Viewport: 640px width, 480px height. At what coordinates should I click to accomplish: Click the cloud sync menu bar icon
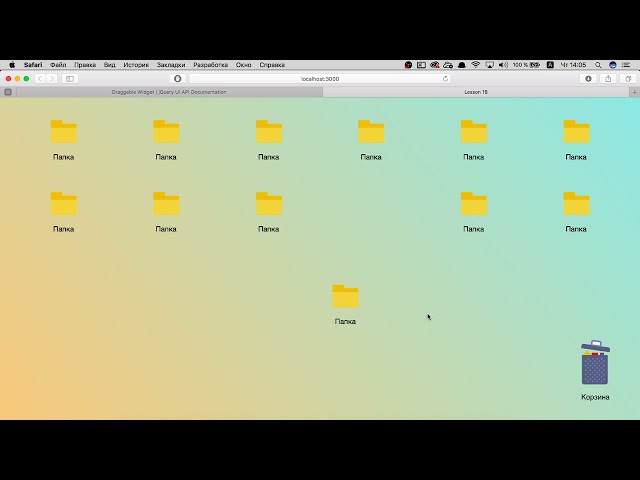(448, 65)
